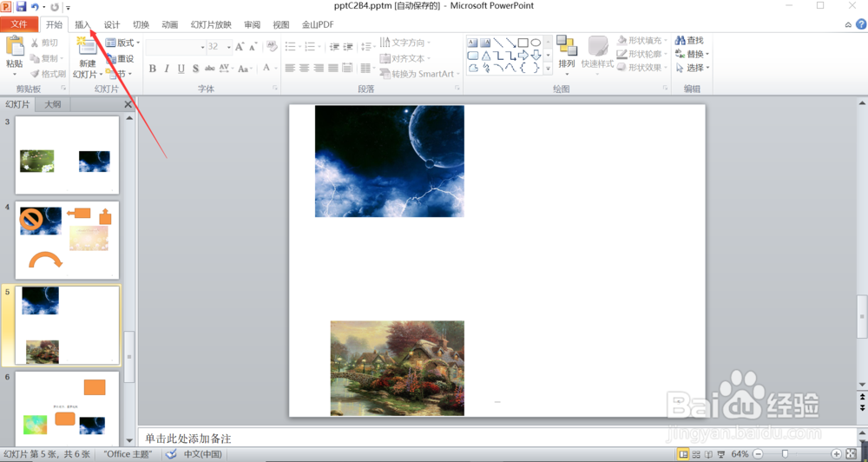Toggle Bold formatting
868x462 pixels.
point(152,69)
